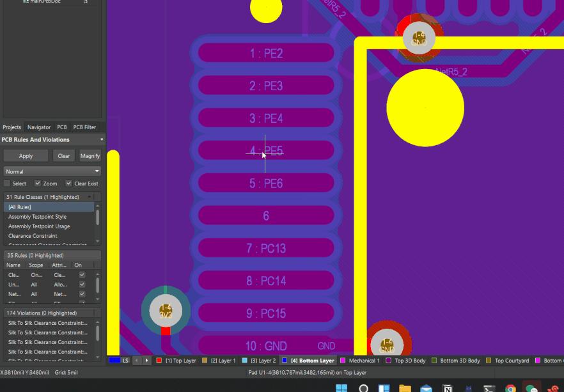564x392 pixels.
Task: Enable the Select checkbox
Action: [x=7, y=184]
